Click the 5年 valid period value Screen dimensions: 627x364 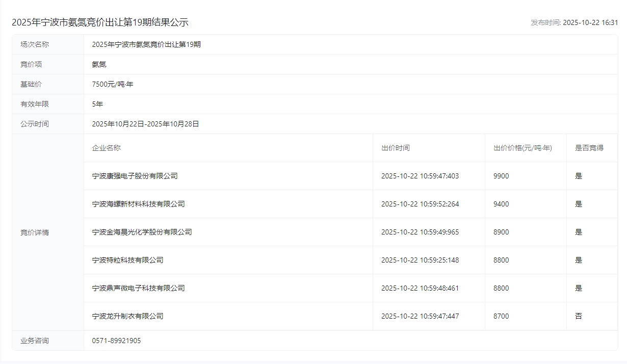pos(97,104)
